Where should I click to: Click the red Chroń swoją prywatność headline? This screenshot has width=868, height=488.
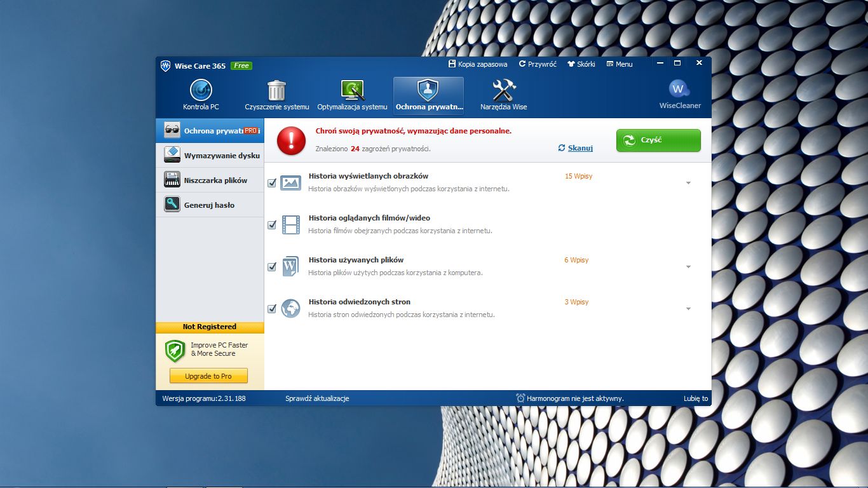point(414,131)
